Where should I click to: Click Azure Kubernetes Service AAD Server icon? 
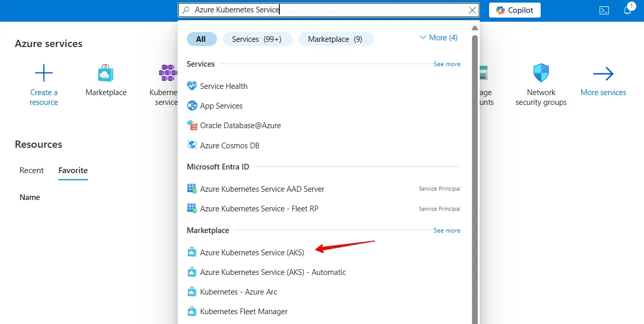pos(192,189)
